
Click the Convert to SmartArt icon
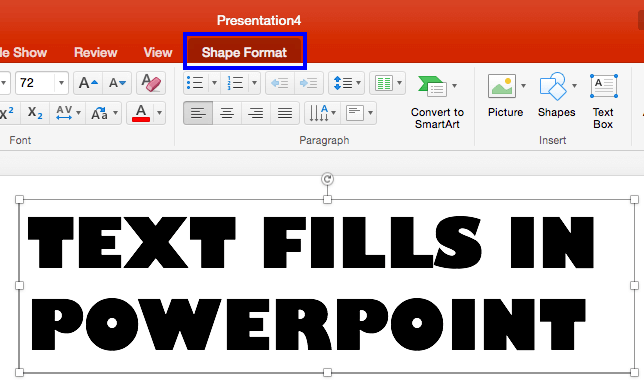432,86
